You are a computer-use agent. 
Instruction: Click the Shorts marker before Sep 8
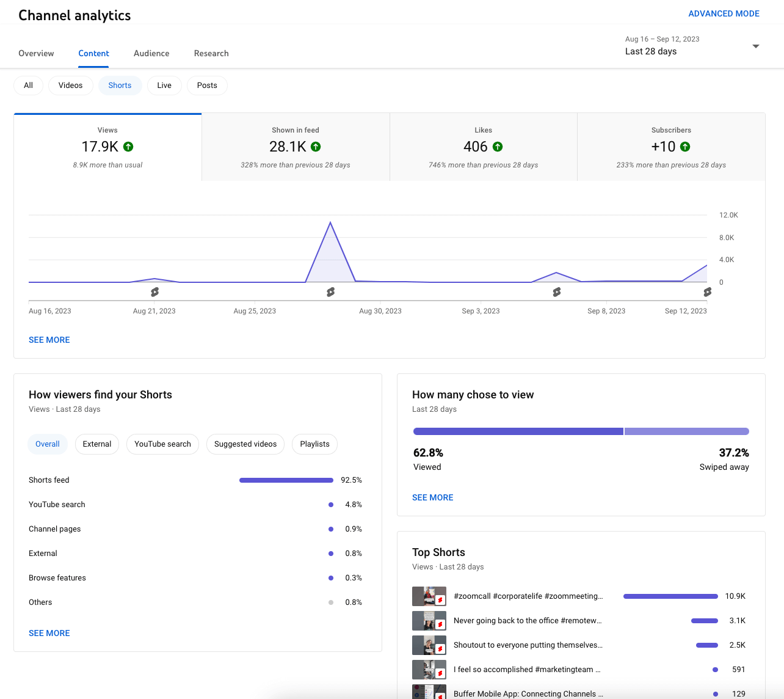(x=556, y=292)
